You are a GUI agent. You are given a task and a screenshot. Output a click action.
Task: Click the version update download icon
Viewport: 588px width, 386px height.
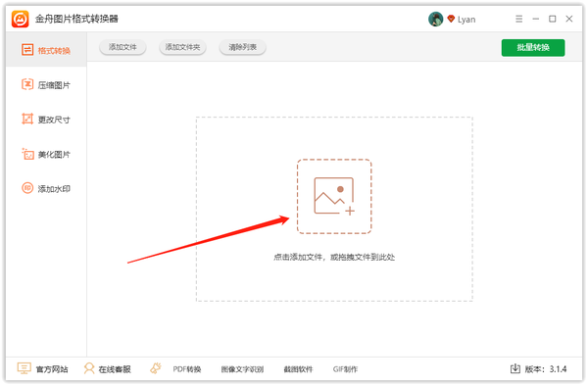515,368
